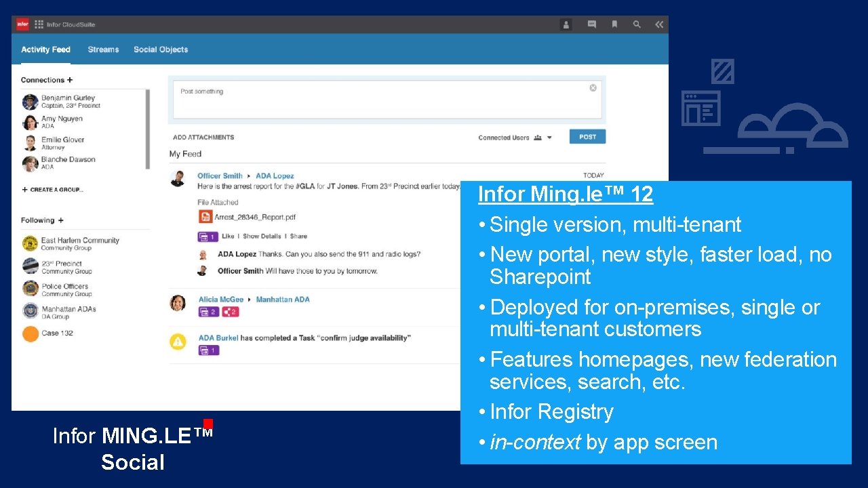Switch to Streams tab
The height and width of the screenshot is (488, 868).
[x=103, y=49]
